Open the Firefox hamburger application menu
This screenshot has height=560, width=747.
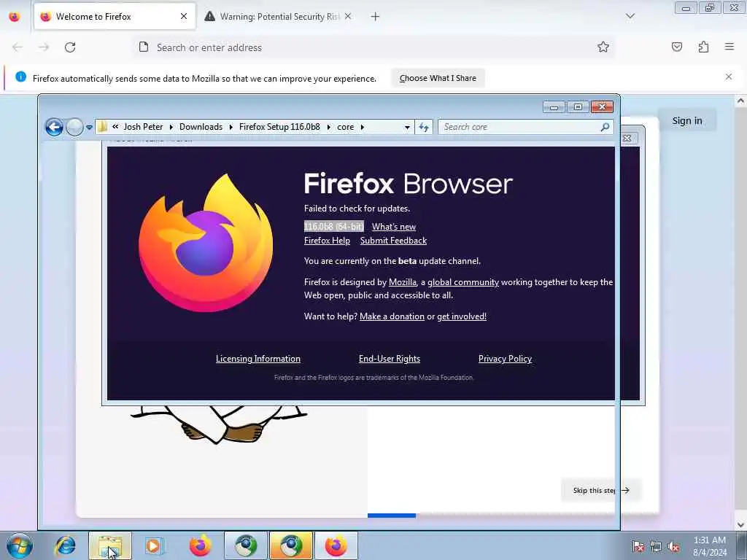(x=729, y=47)
